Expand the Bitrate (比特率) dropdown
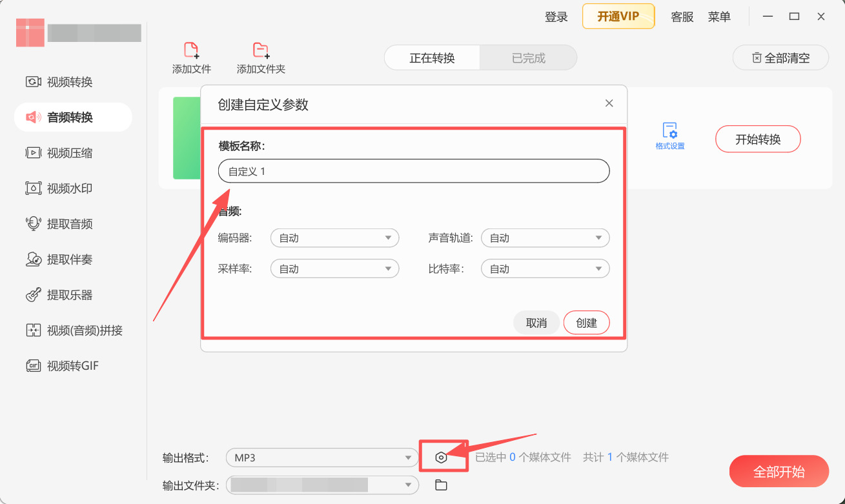 pyautogui.click(x=545, y=268)
